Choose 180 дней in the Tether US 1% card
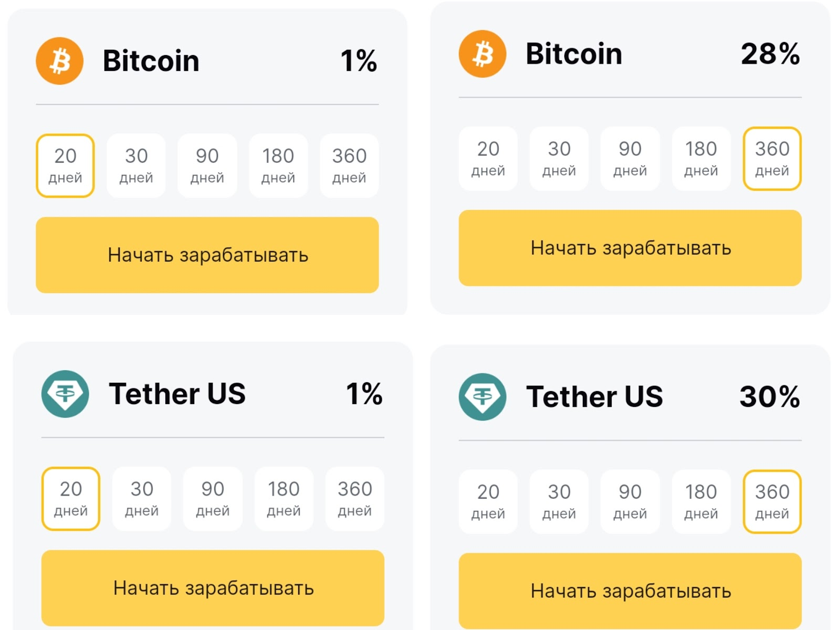 (x=283, y=499)
